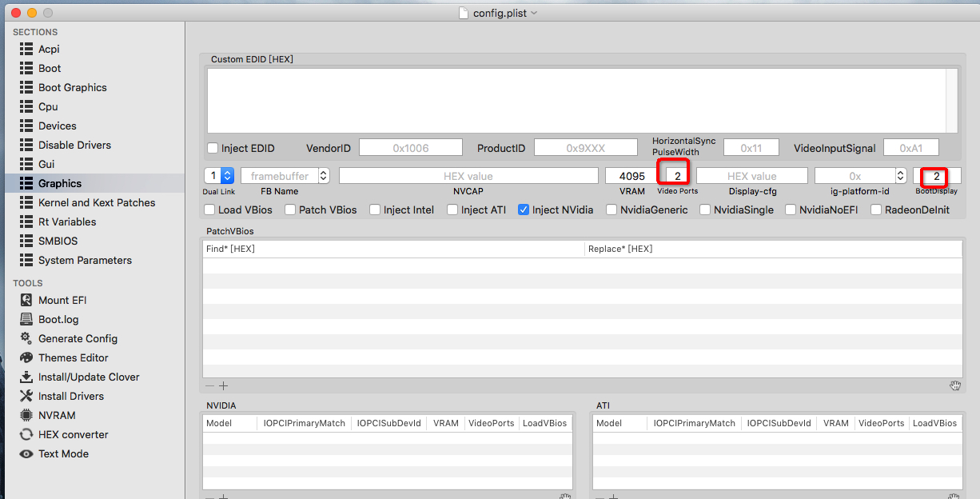Check the NvidiaSingle option

click(x=705, y=210)
